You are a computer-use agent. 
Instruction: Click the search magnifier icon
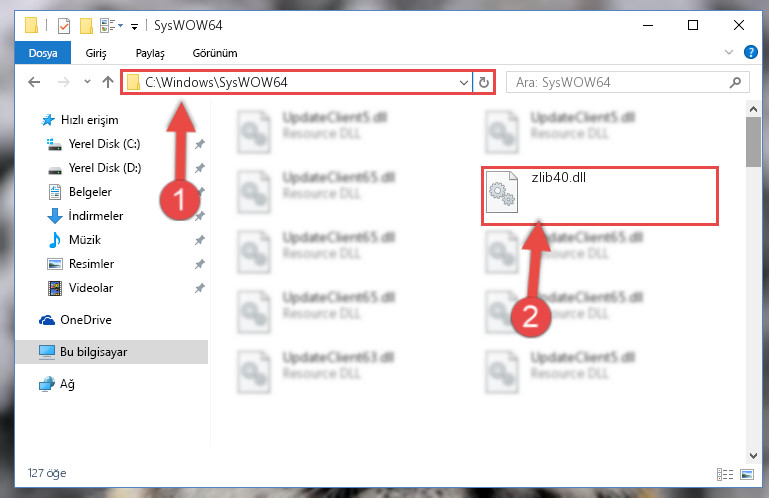(x=735, y=82)
